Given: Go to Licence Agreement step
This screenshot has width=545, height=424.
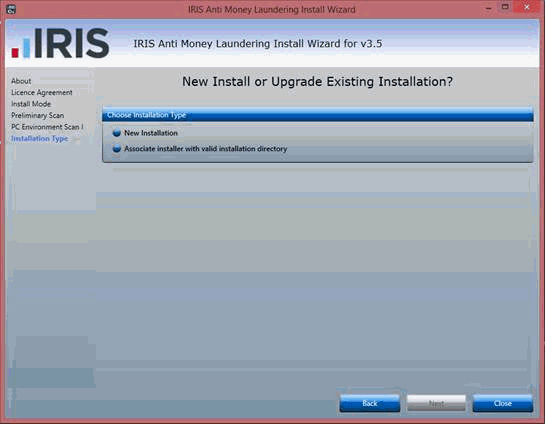Looking at the screenshot, I should (x=42, y=92).
